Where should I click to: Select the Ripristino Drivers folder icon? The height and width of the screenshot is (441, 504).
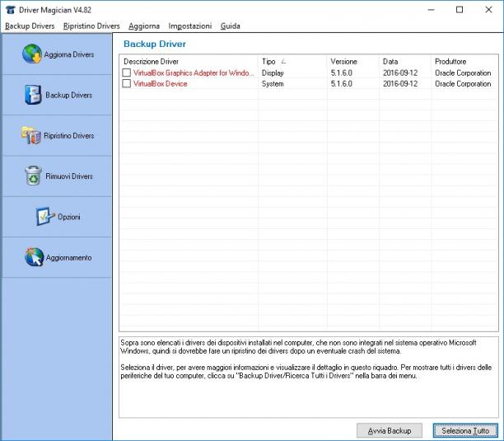coord(31,135)
